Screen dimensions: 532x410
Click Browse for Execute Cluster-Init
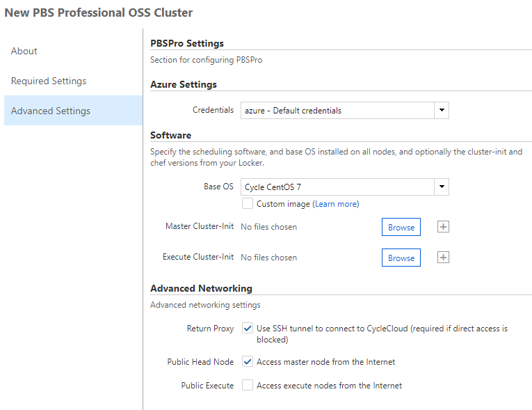[401, 258]
